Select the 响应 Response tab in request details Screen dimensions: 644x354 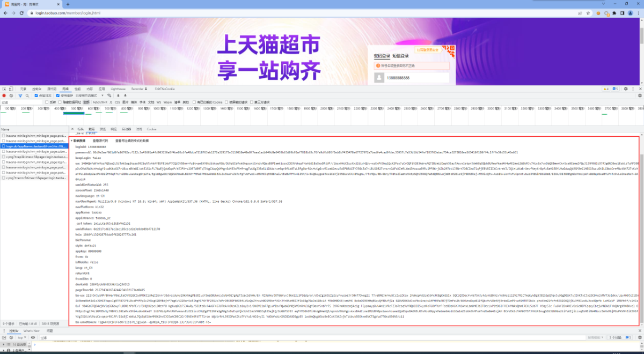114,129
